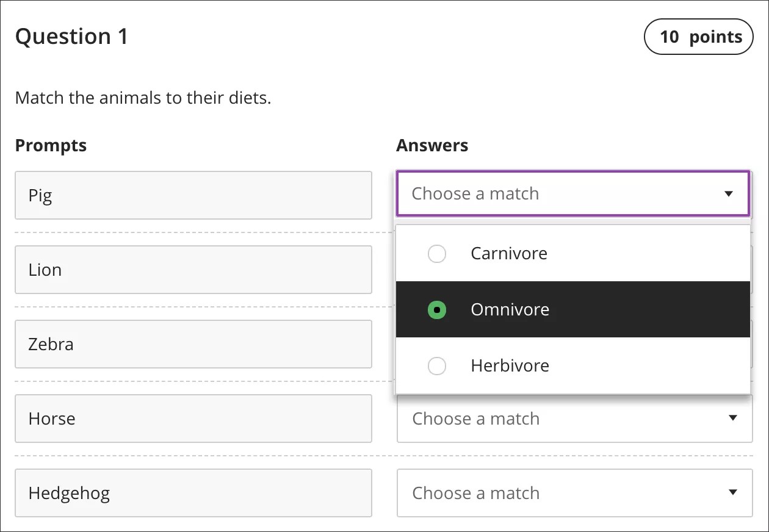
Task: Click the Zebra prompt box
Action: click(193, 344)
